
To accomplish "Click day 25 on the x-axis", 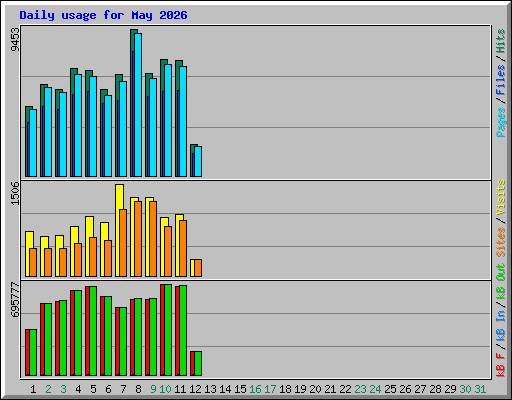I will click(x=390, y=389).
